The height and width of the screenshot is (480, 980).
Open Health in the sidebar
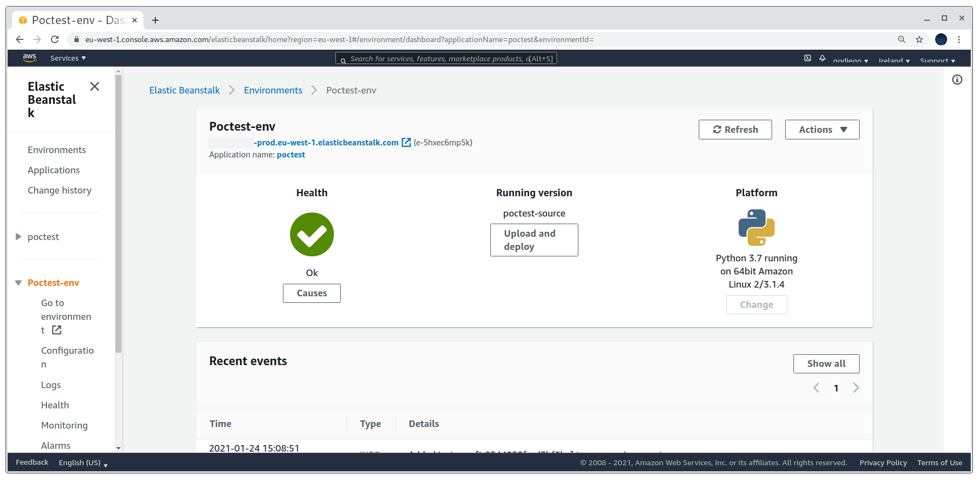[55, 405]
